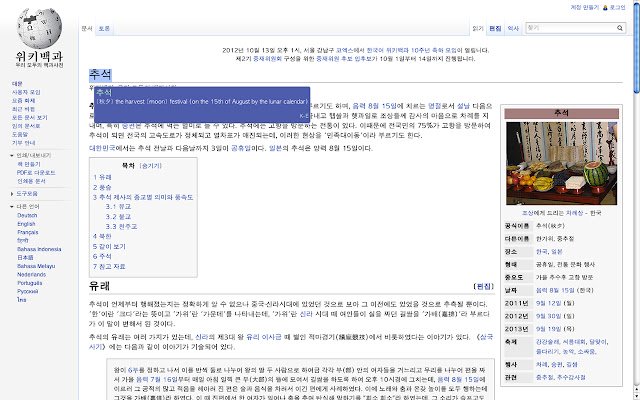
Task: Switch to the 토론 tab
Action: point(104,28)
